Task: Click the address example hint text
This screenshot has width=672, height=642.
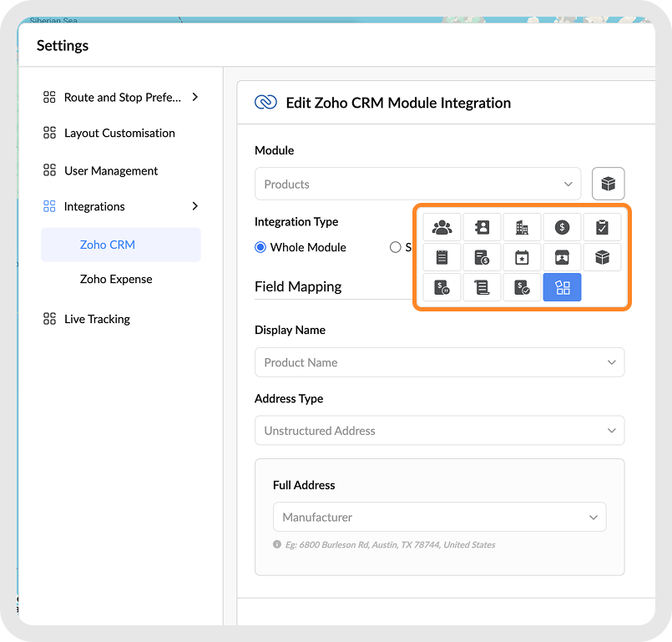Action: tap(390, 544)
